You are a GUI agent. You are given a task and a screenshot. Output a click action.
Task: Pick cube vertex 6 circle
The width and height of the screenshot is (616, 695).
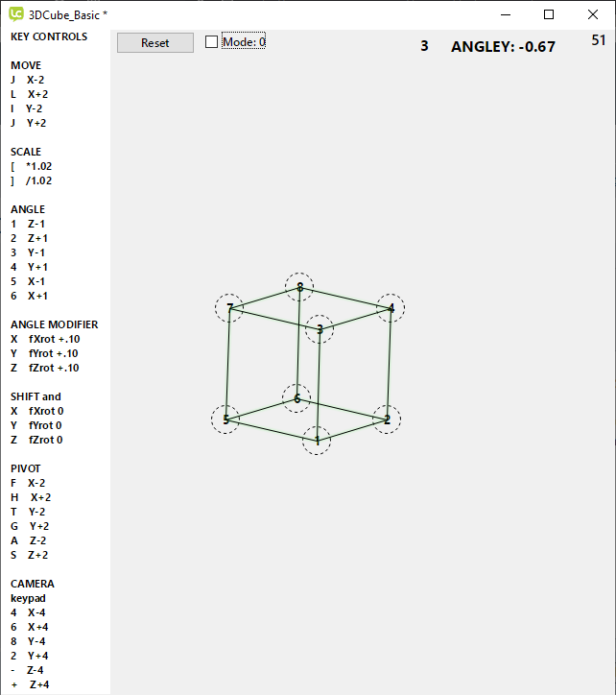pos(296,397)
